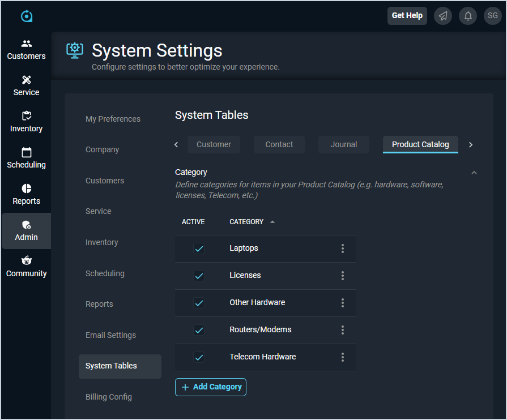
Task: Select the Contact tab
Action: pyautogui.click(x=279, y=144)
